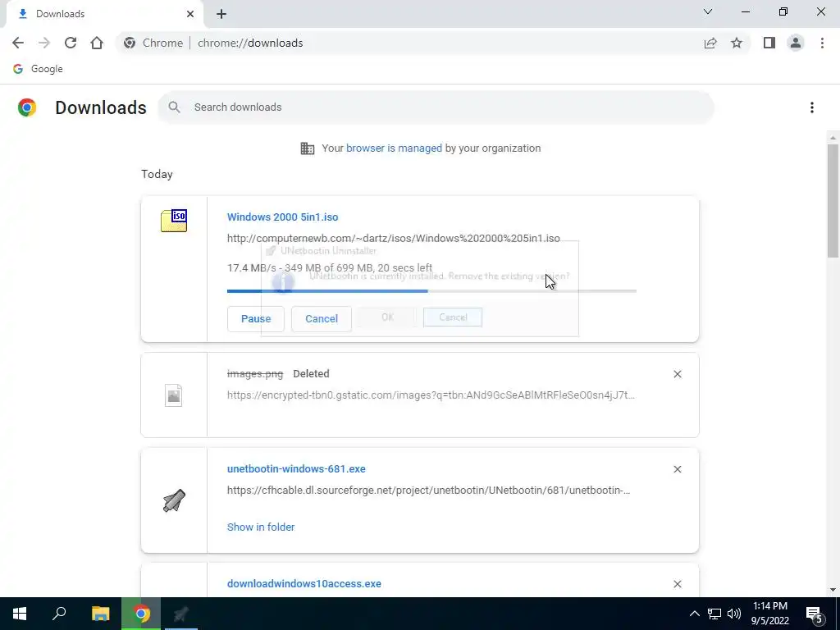Open the downloadwindows10access.exe link
The image size is (840, 630).
point(304,584)
